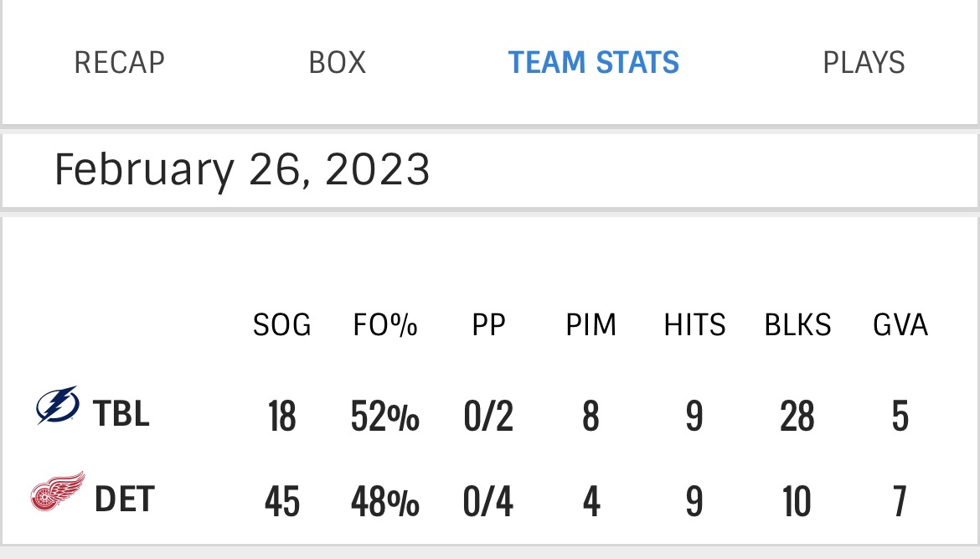Click the FO% column header
This screenshot has width=980, height=559.
[x=385, y=325]
